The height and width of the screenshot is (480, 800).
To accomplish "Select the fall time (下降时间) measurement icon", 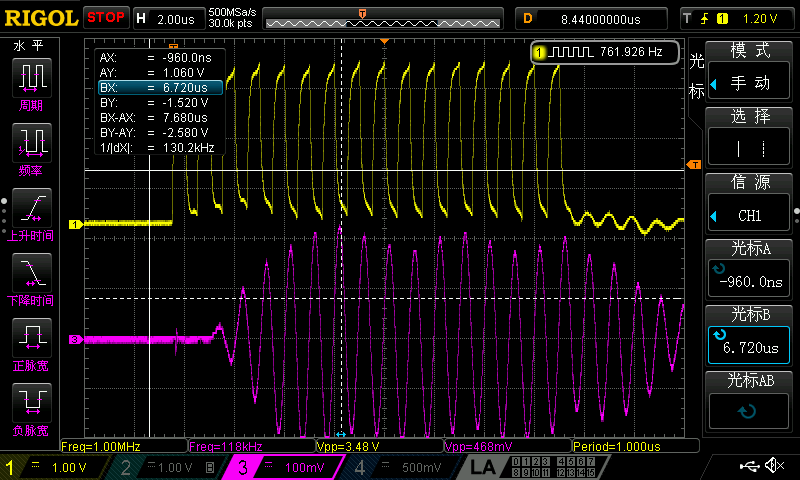I will 32,272.
